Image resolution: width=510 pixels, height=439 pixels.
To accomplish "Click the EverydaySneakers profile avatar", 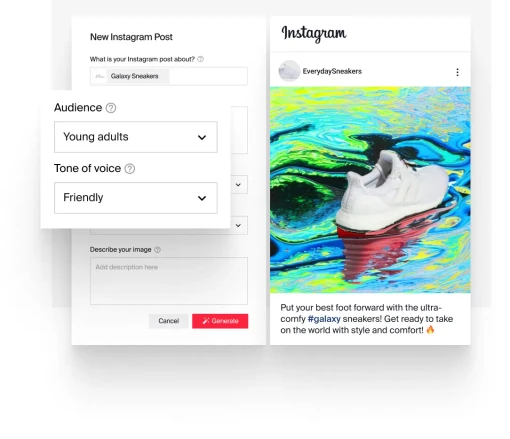I will pyautogui.click(x=289, y=71).
